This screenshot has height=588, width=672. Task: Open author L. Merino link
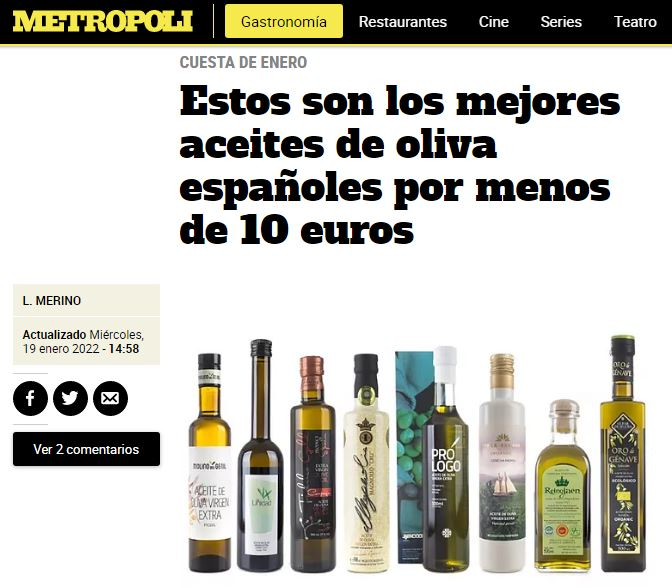pos(51,300)
